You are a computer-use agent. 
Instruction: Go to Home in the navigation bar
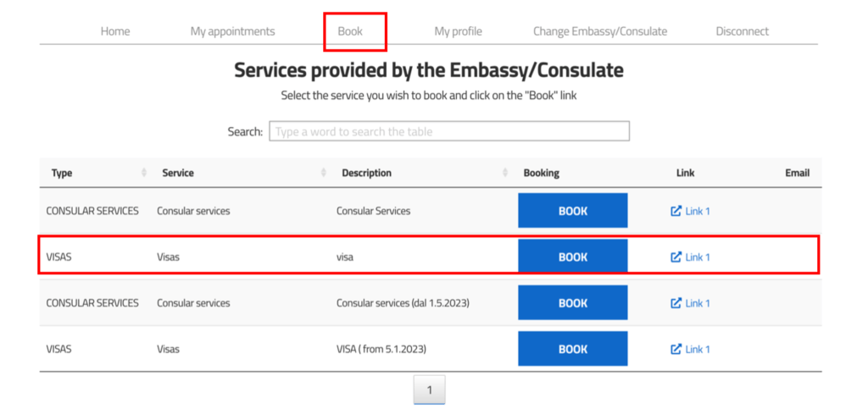click(x=115, y=31)
